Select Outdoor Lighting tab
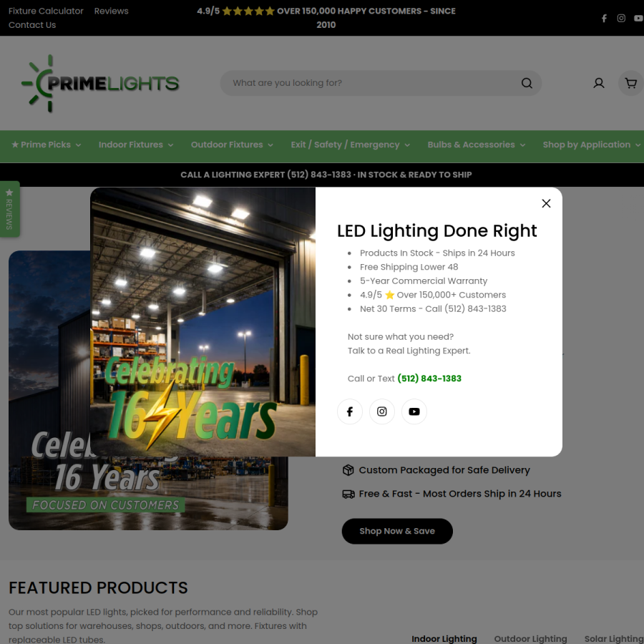Viewport: 644px width, 644px height. pos(530,639)
